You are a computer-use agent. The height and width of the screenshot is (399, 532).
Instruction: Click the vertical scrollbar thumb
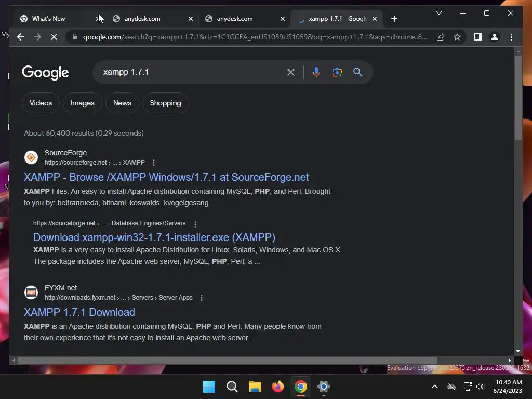click(518, 97)
